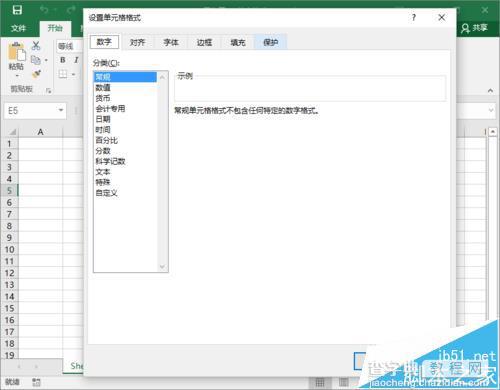Select 货币 in category list
Viewport: 500px width, 390px height.
pyautogui.click(x=125, y=98)
